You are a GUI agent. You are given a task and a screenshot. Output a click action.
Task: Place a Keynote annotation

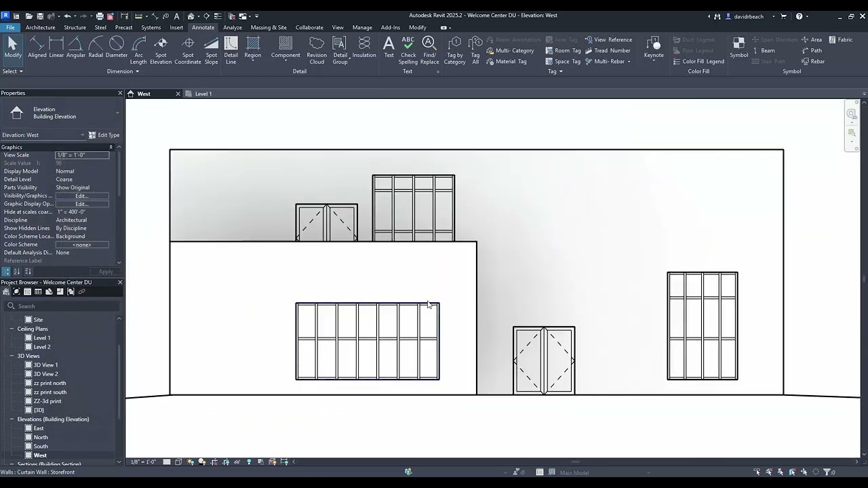[x=654, y=47]
